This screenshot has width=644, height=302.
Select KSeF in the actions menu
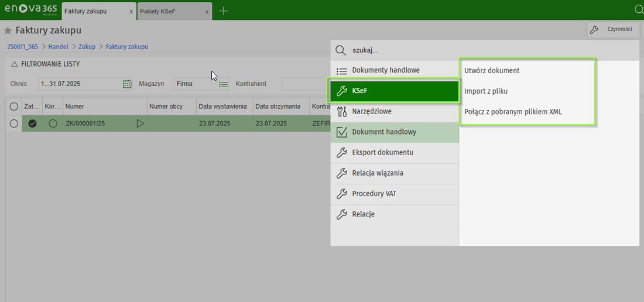pyautogui.click(x=394, y=91)
